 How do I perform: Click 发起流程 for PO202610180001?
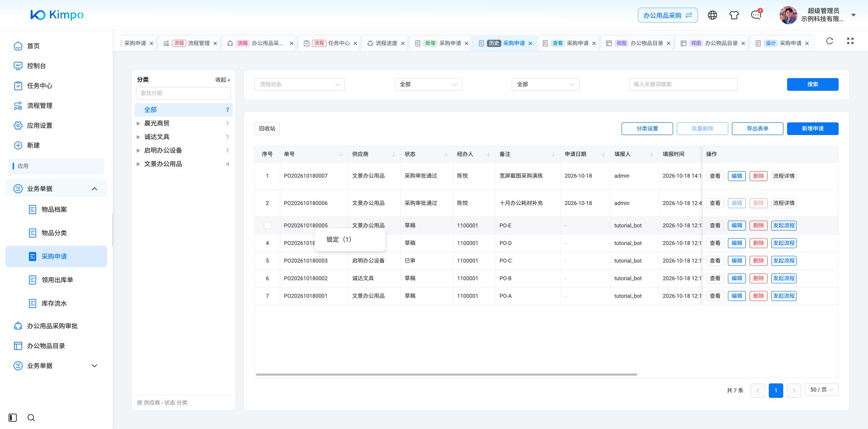(783, 296)
